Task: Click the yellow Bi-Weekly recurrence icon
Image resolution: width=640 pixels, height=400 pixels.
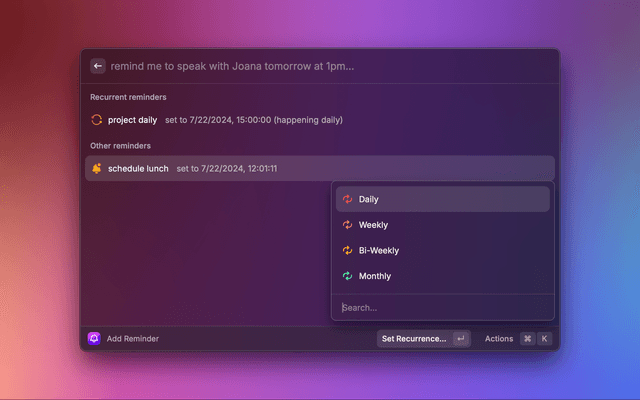Action: click(x=347, y=251)
